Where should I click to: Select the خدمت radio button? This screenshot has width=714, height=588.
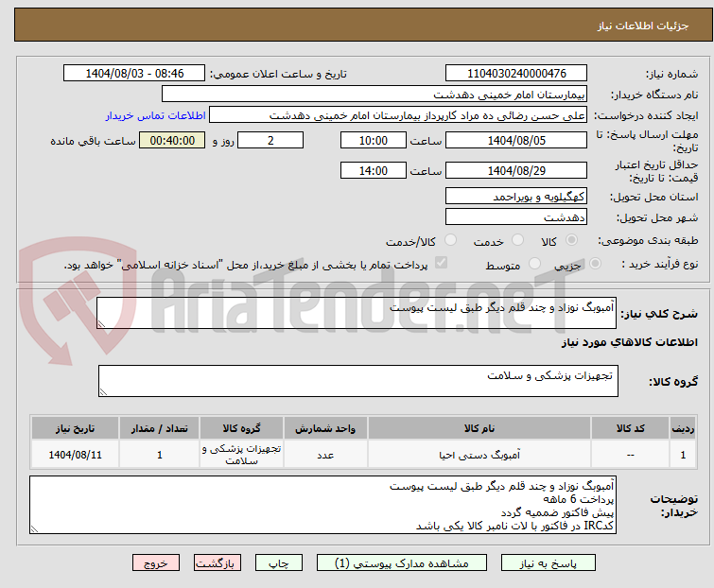[517, 240]
